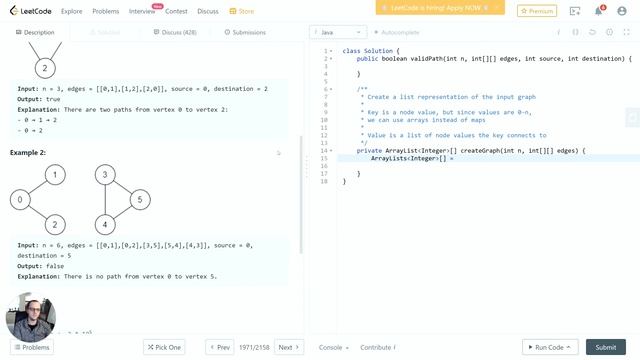Click the Premium button
This screenshot has height=360, width=640.
(537, 11)
